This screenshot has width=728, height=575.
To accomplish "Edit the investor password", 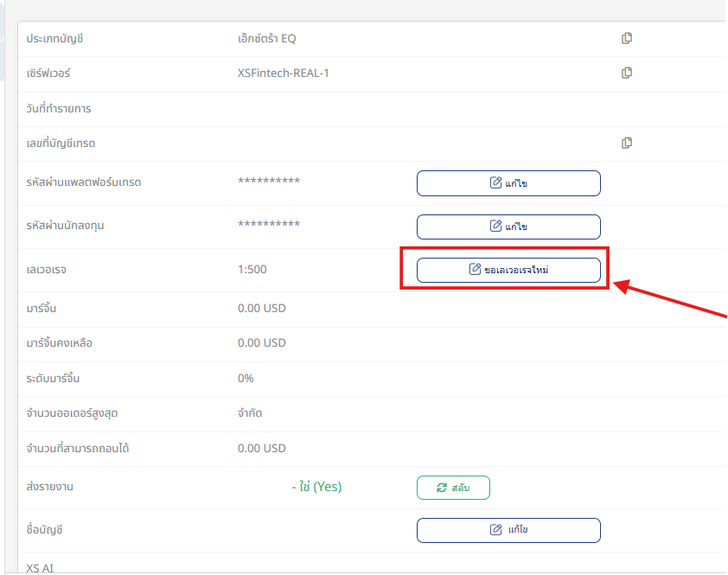I will point(508,227).
